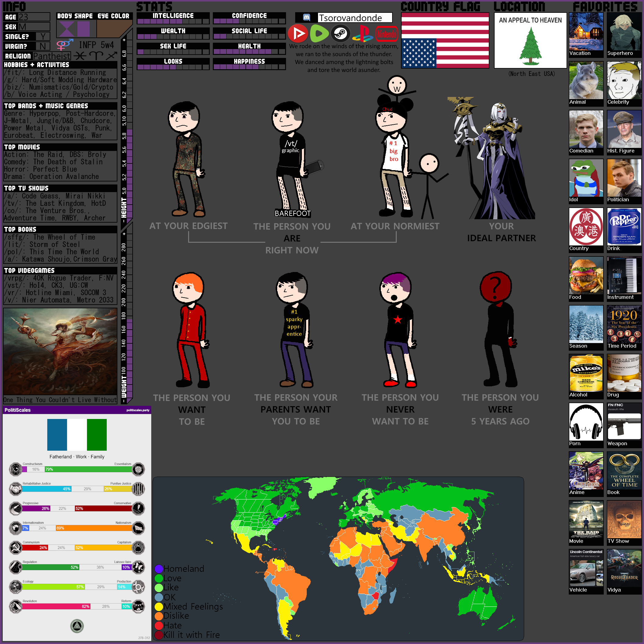The width and height of the screenshot is (644, 644).
Task: Click the Steam logo icon
Action: point(341,33)
